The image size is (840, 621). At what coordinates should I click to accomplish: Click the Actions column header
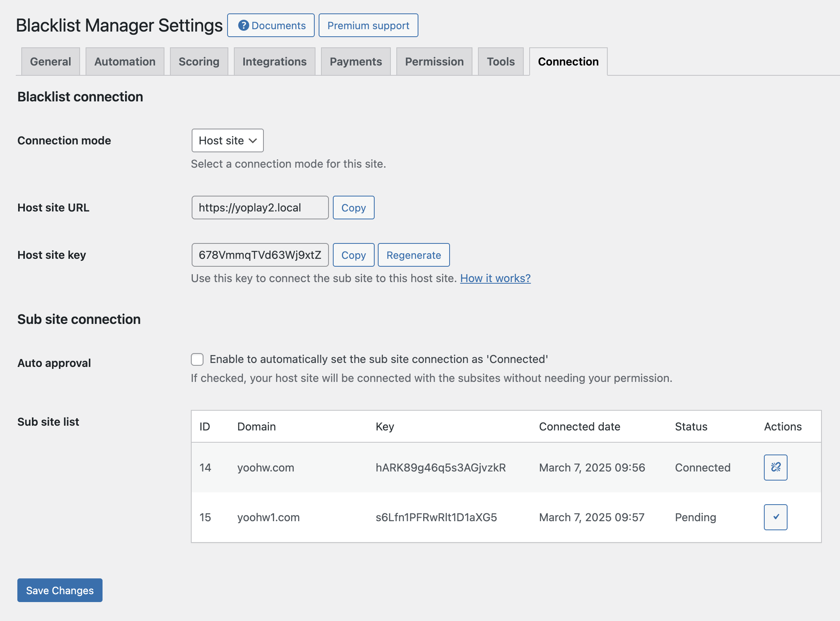coord(783,426)
